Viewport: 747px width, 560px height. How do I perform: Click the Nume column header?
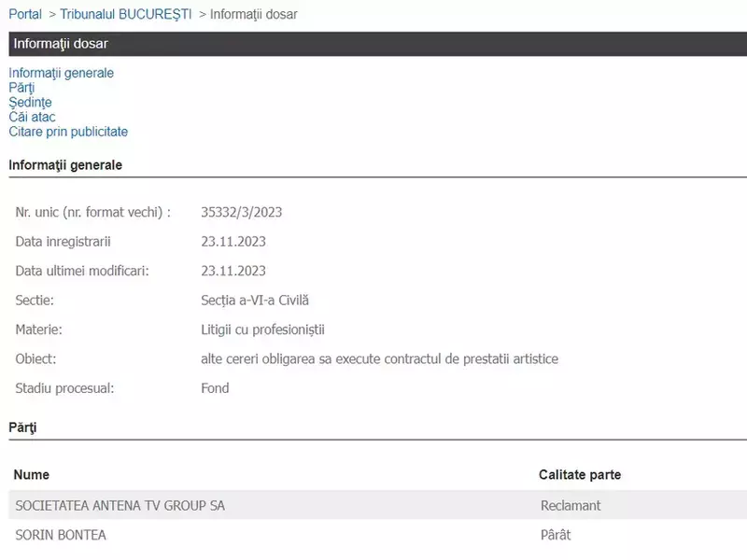[32, 475]
